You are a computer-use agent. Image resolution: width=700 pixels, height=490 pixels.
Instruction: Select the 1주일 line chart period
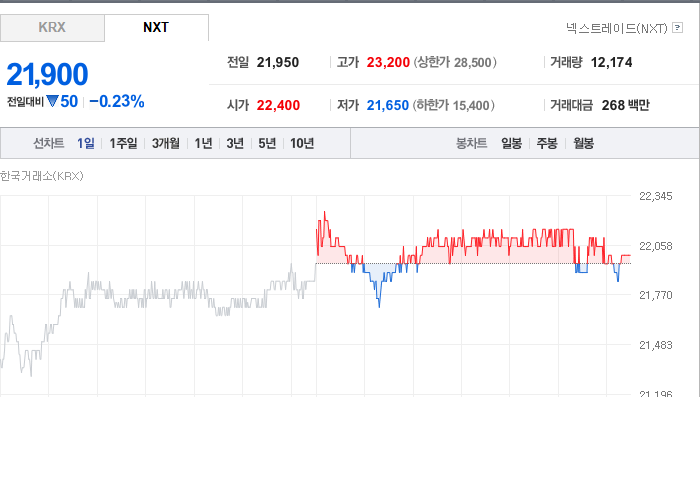[123, 143]
